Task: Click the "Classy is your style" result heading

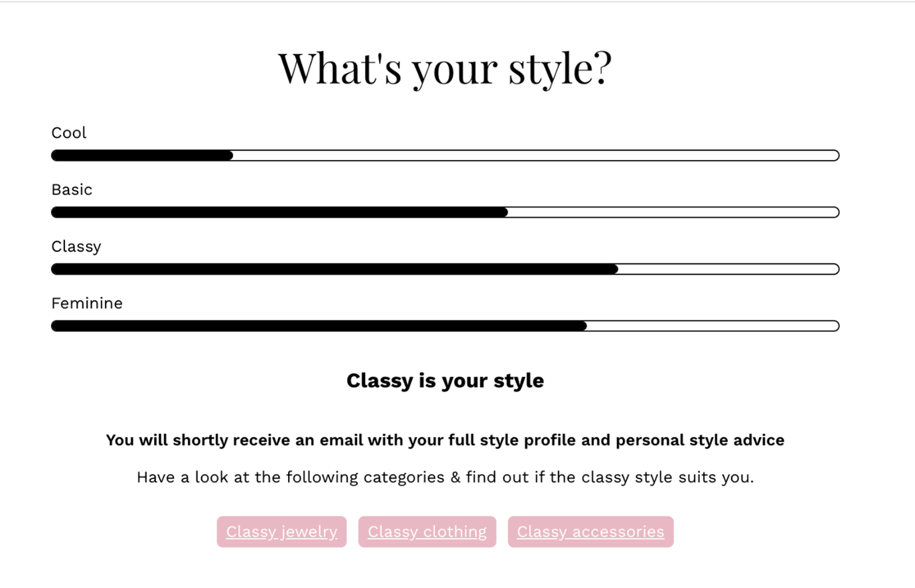Action: tap(445, 380)
